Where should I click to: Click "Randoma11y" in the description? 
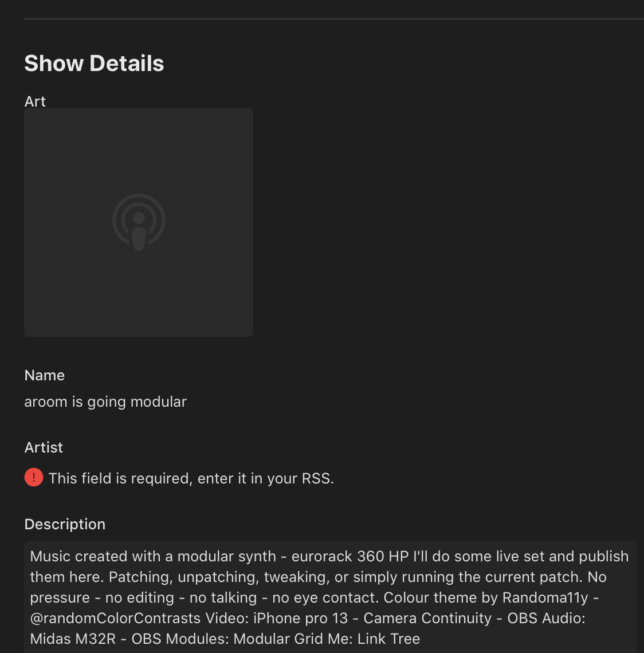point(545,597)
